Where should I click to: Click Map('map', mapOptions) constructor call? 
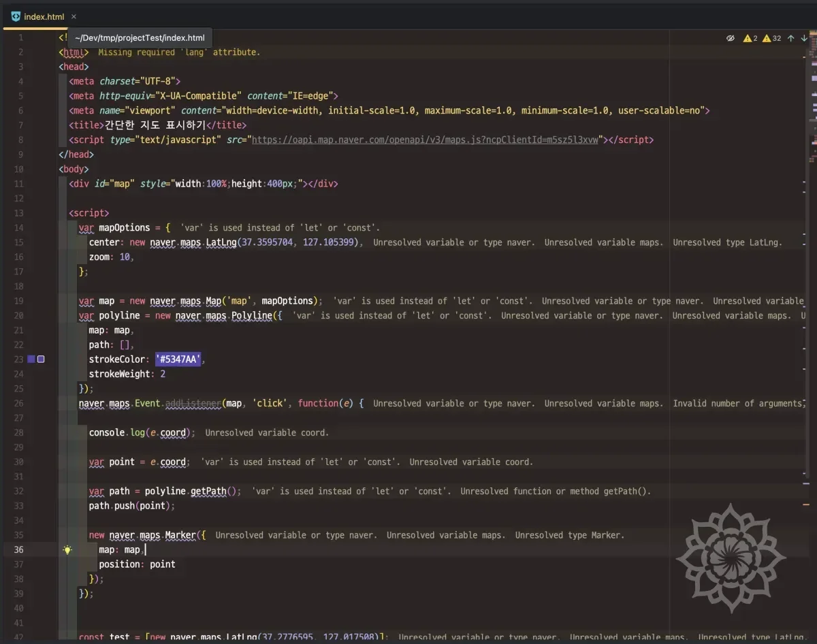point(263,301)
